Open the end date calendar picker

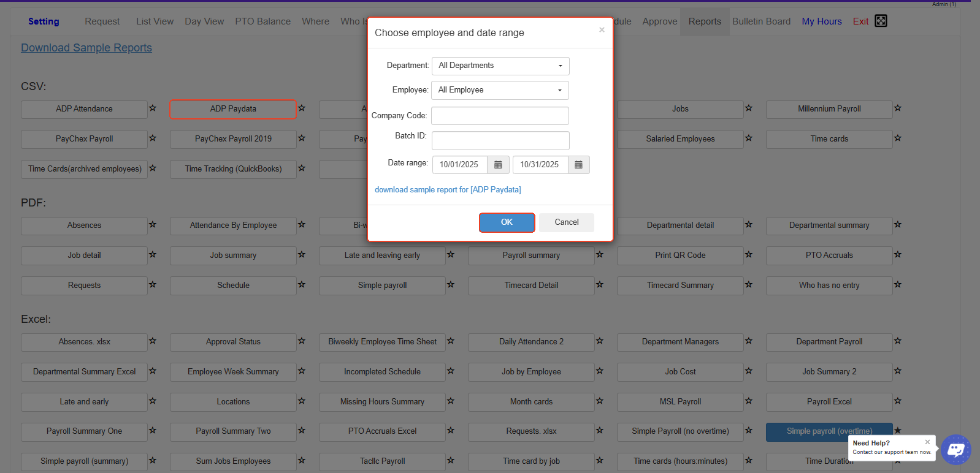pos(578,165)
